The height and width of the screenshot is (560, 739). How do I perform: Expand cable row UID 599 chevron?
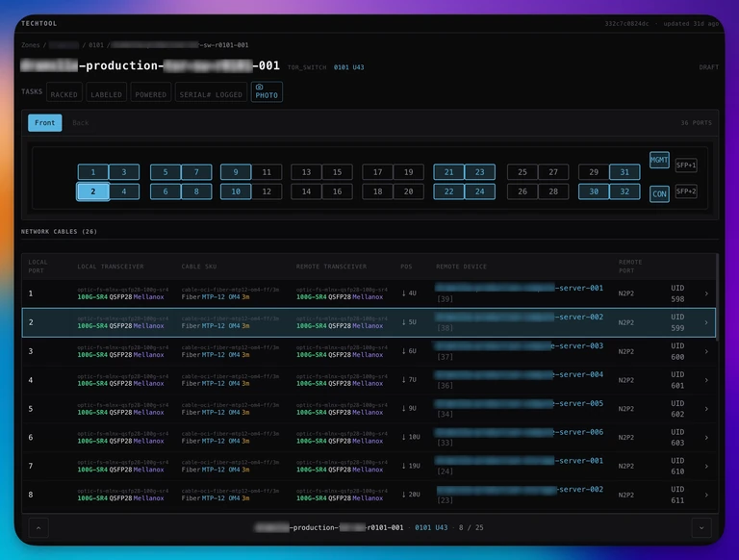click(x=706, y=322)
